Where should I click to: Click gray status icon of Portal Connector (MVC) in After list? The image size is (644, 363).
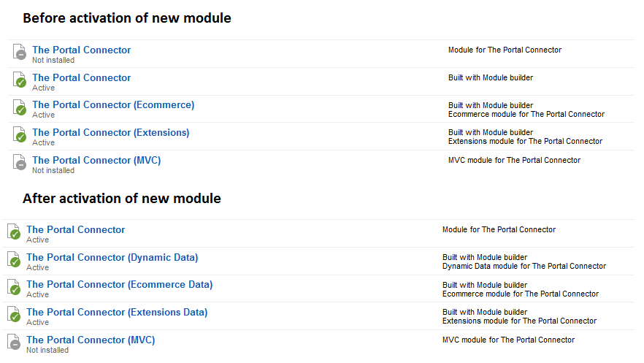(14, 342)
